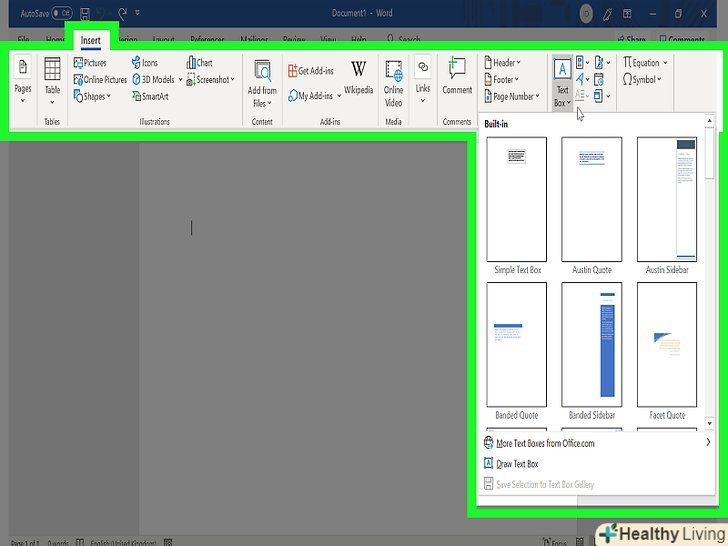Open the Footer dropdown
This screenshot has height=546, width=728.
click(501, 79)
